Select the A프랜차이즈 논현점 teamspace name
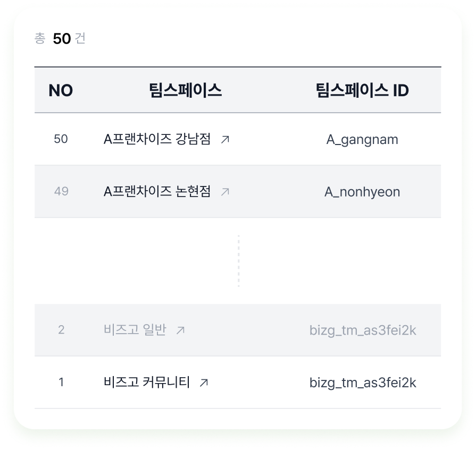This screenshot has height=450, width=476. tap(157, 191)
